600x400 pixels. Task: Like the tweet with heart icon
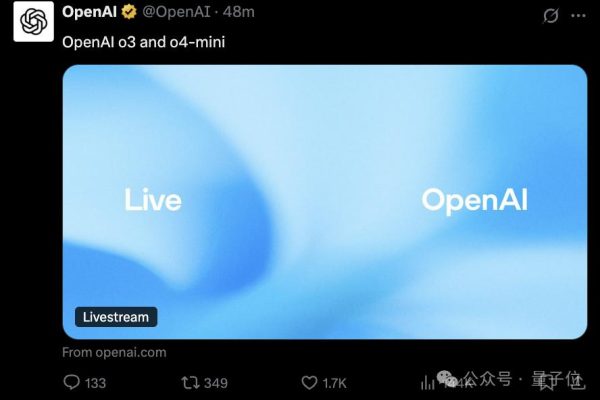tap(309, 382)
